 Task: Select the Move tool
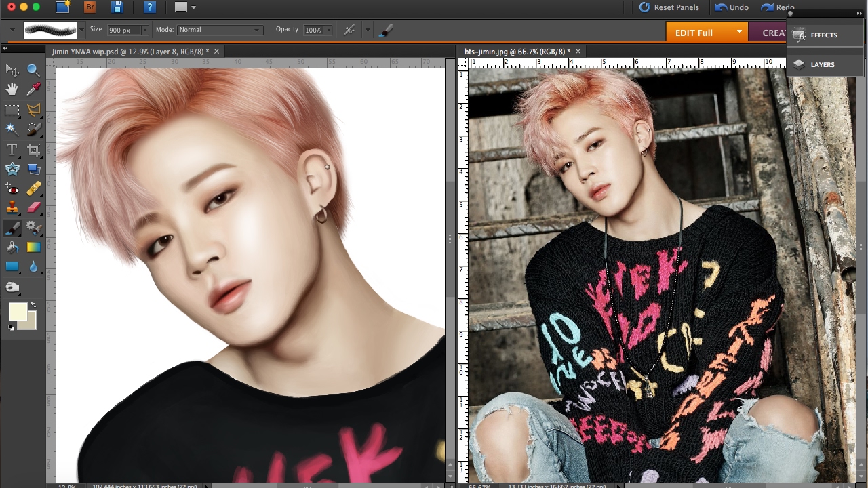(12, 70)
